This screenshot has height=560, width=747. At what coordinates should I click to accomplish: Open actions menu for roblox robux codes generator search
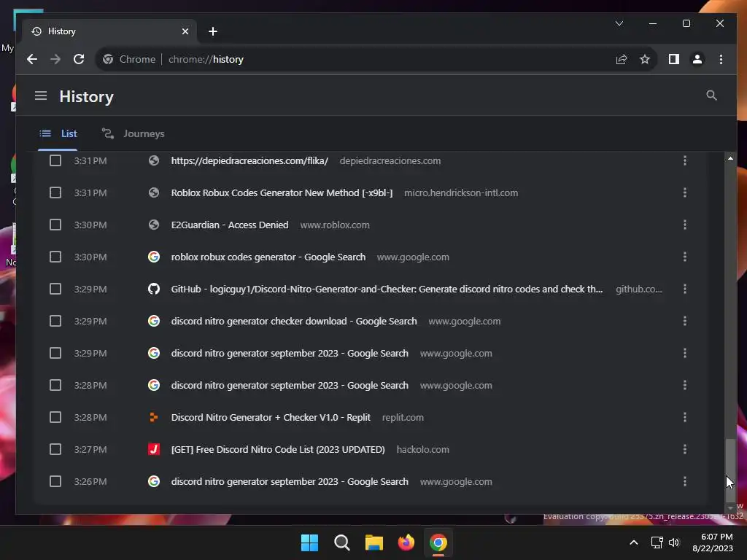pyautogui.click(x=684, y=257)
